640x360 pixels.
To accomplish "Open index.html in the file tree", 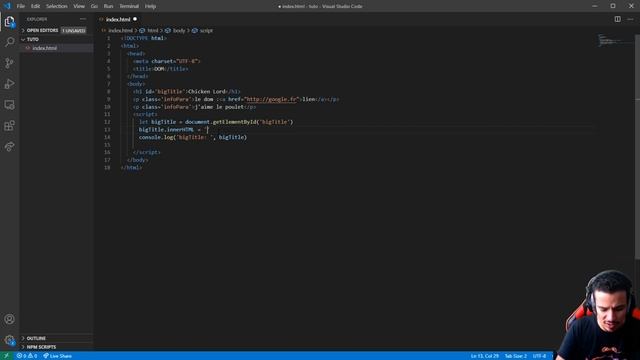I will coord(56,48).
